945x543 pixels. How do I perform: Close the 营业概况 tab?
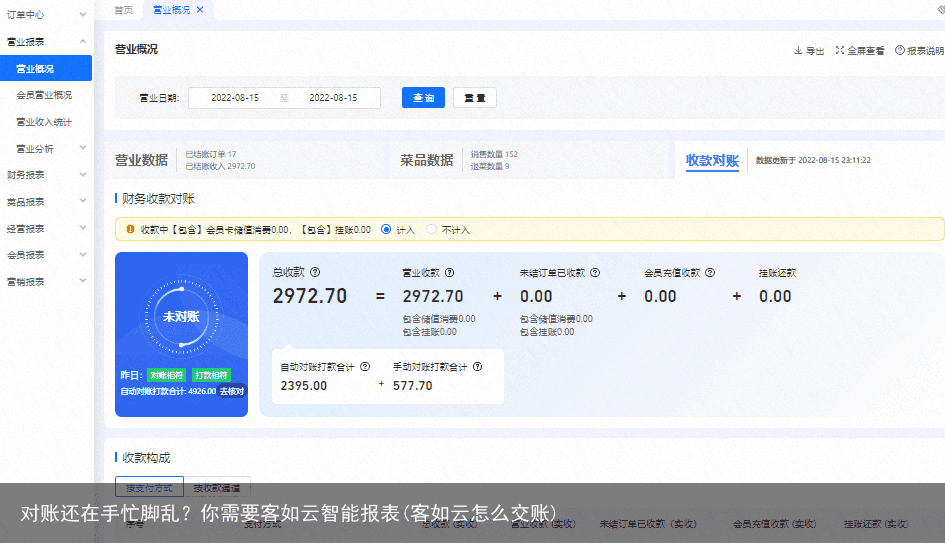coord(200,10)
